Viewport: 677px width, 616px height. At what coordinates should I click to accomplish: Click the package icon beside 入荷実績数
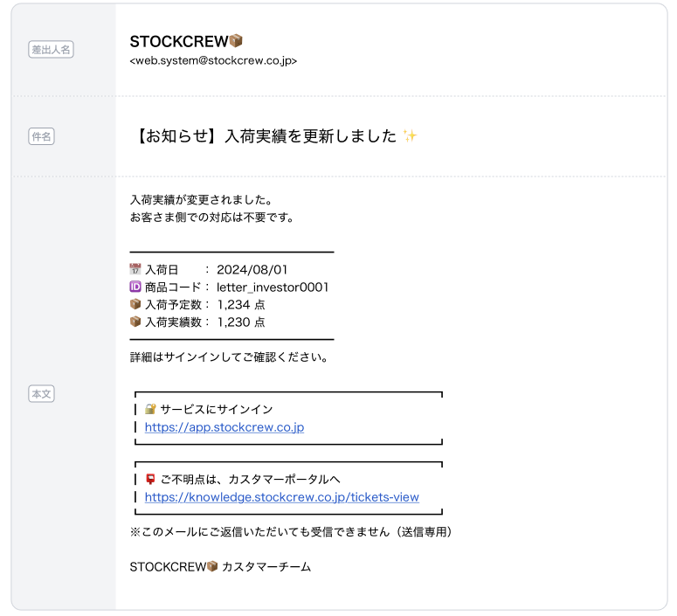[x=135, y=322]
